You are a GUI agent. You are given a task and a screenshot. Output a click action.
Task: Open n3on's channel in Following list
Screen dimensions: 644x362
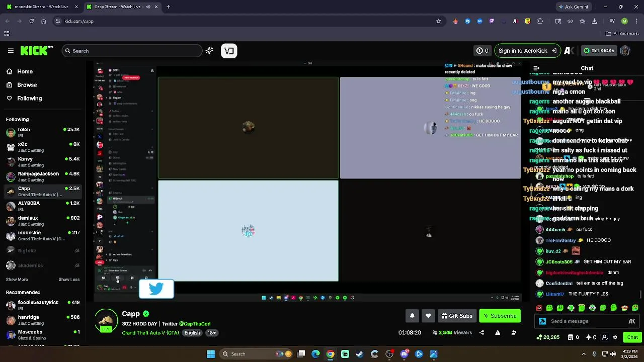(x=43, y=133)
